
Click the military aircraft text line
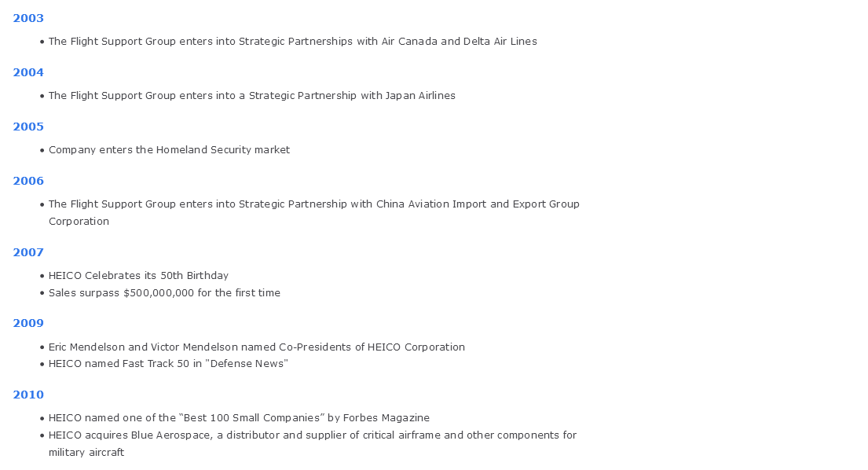(x=86, y=453)
